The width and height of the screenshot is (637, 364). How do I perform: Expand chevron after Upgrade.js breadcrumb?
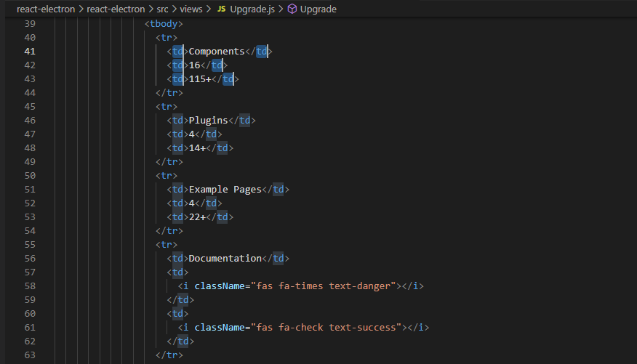click(281, 9)
